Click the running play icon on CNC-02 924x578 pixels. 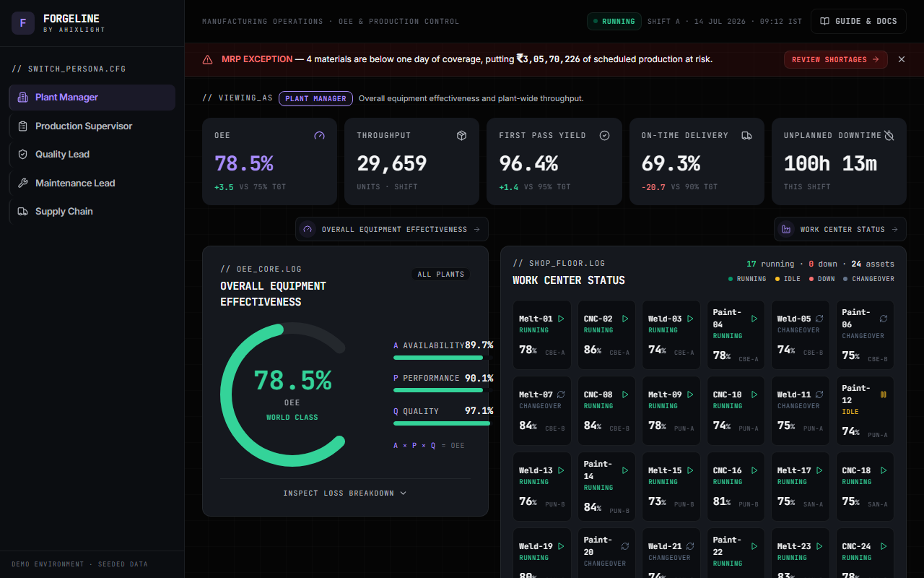pyautogui.click(x=625, y=319)
